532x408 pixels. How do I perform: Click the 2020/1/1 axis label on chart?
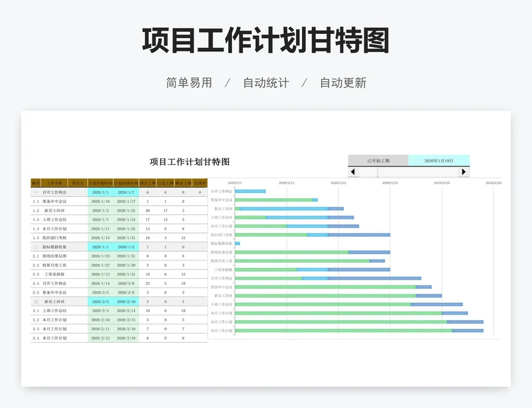[x=235, y=183]
